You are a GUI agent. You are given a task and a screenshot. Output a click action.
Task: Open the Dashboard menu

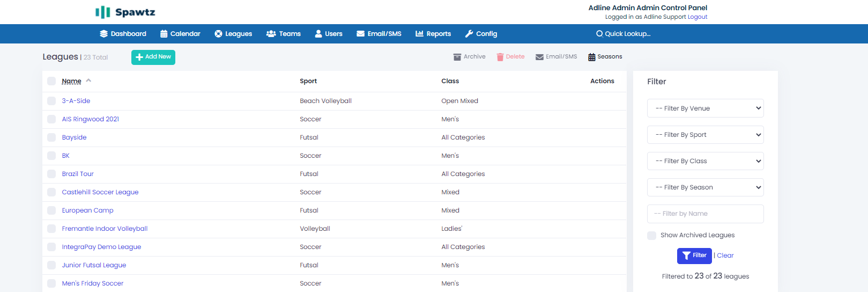(123, 34)
